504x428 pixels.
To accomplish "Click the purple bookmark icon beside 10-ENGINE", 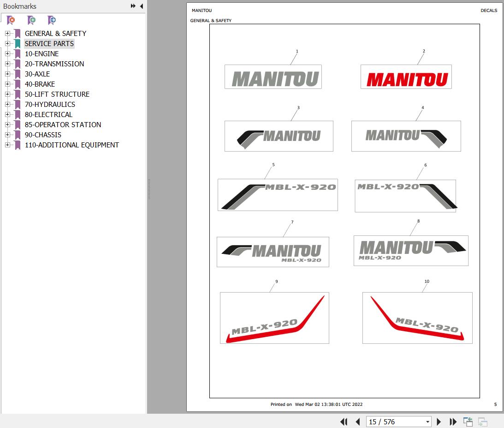I will tap(18, 53).
